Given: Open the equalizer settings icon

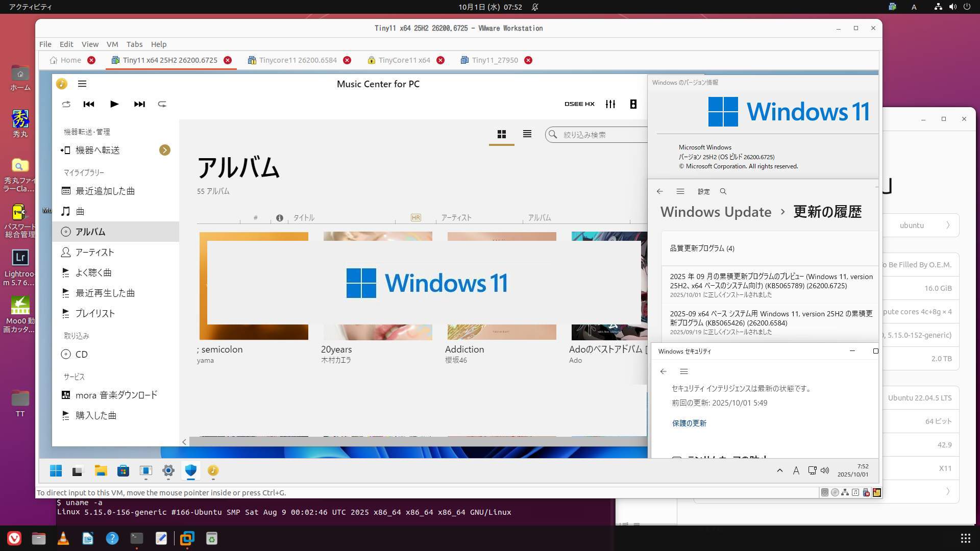Looking at the screenshot, I should click(610, 104).
